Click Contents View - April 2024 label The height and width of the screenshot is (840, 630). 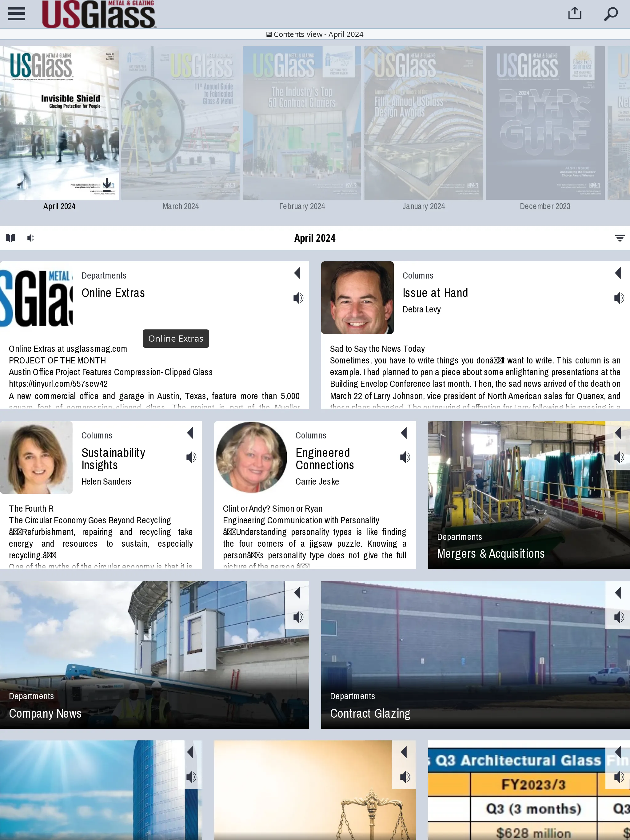[x=315, y=34]
